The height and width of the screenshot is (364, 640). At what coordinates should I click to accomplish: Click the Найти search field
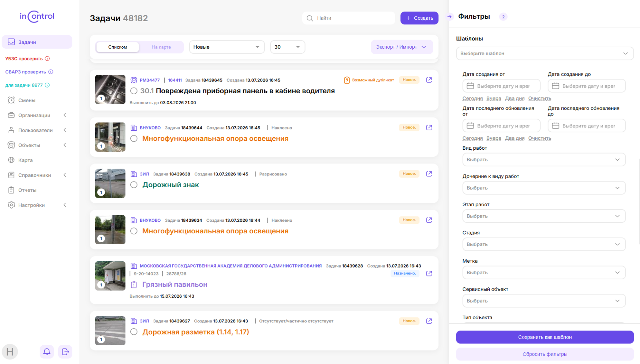[x=349, y=18]
